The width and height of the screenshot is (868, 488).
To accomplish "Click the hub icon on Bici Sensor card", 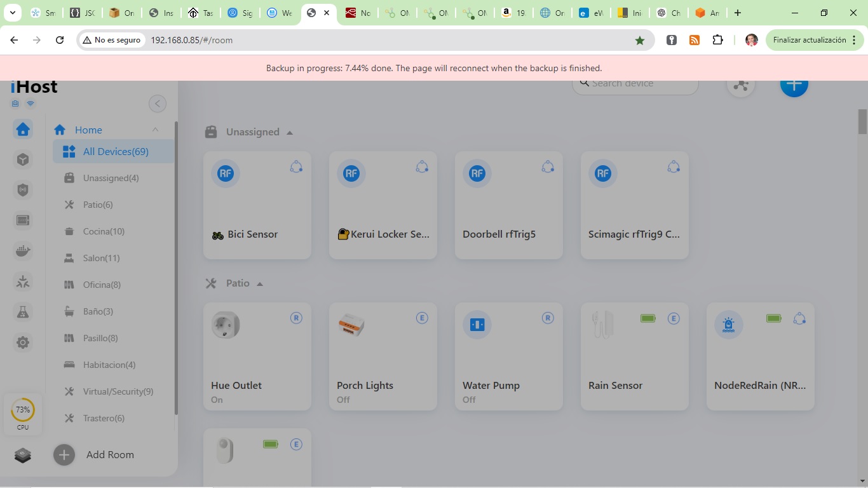I will [296, 166].
